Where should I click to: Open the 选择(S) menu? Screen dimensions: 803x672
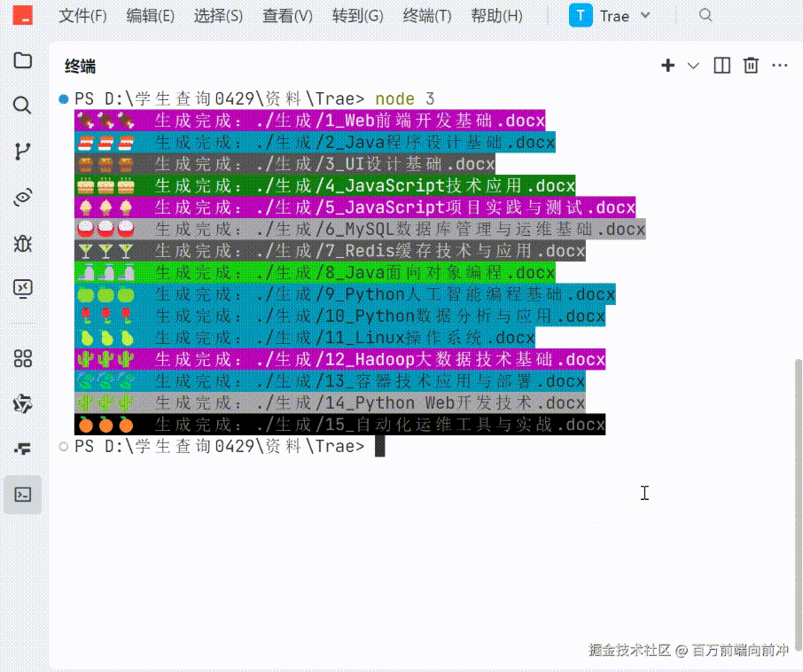click(218, 16)
